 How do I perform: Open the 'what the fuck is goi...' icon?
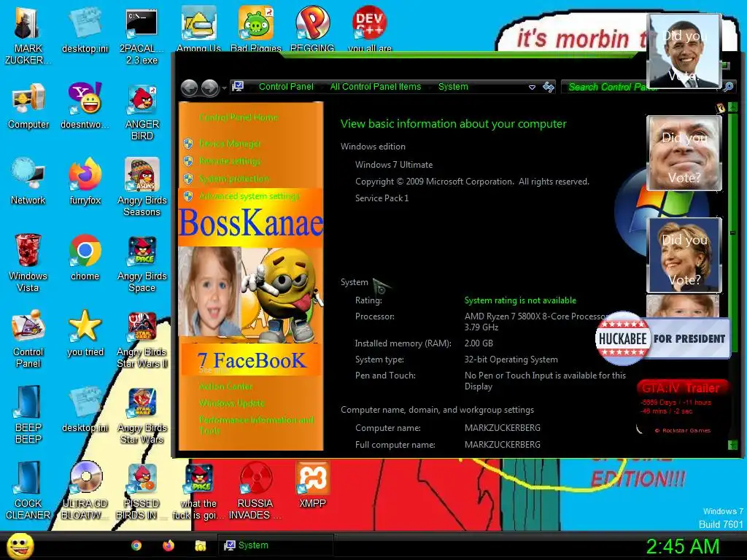[x=198, y=491]
